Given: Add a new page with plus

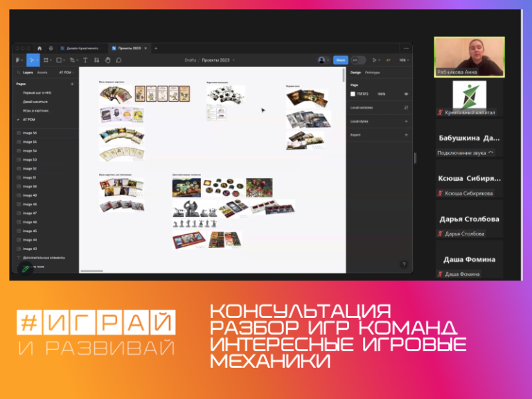Looking at the screenshot, I should click(72, 84).
